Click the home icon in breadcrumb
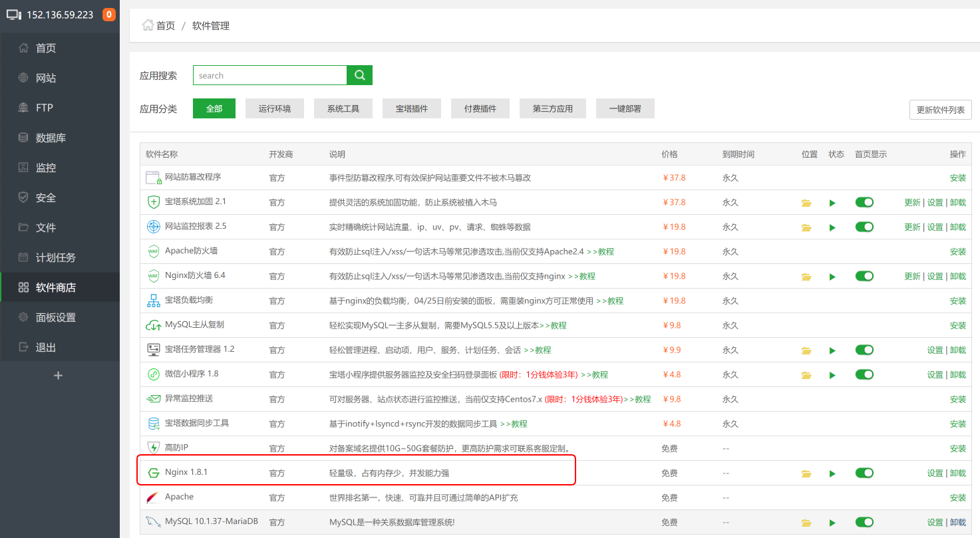The image size is (980, 538). (x=148, y=25)
